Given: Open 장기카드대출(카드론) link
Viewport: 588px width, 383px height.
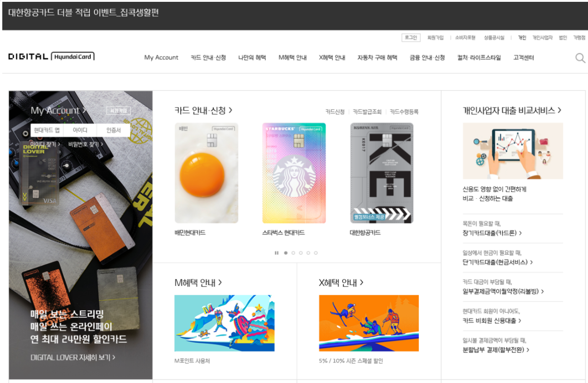Looking at the screenshot, I should coord(492,233).
